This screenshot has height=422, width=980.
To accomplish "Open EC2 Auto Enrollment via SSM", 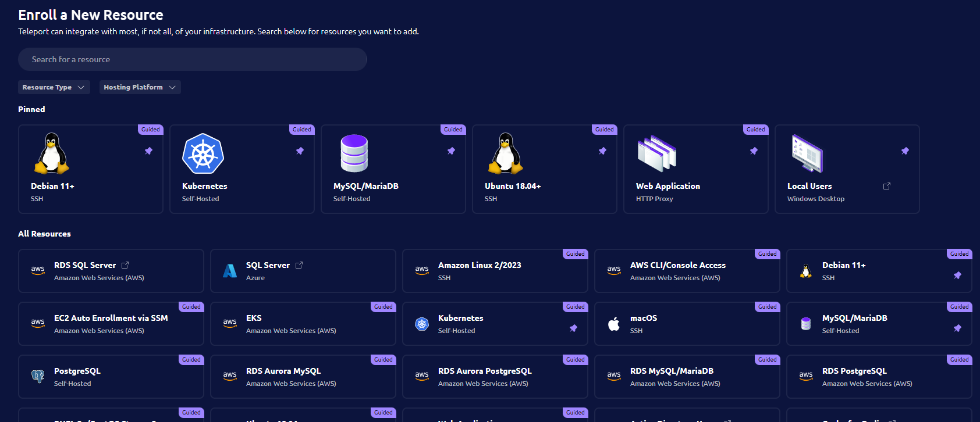I will (111, 324).
